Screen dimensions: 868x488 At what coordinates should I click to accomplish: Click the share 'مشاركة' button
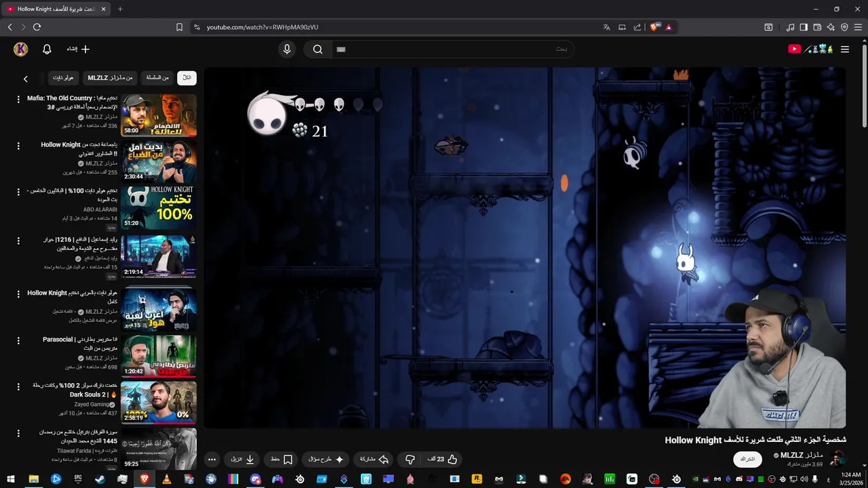[374, 460]
